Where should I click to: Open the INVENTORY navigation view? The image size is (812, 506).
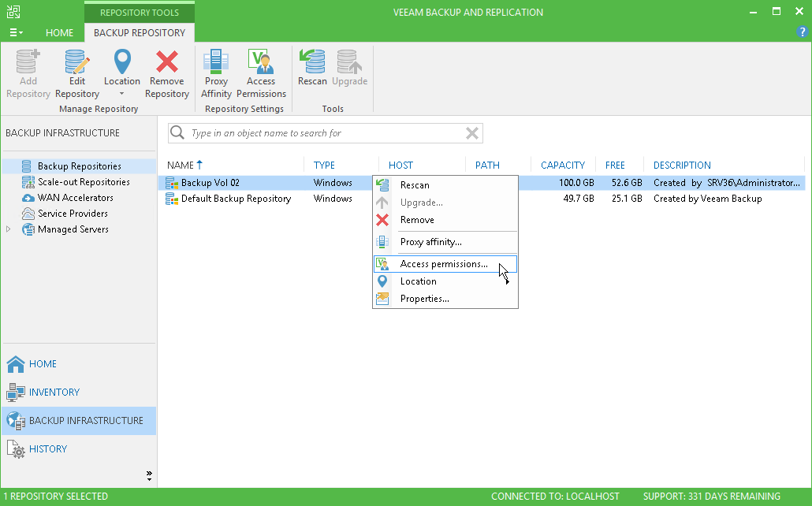(79, 392)
